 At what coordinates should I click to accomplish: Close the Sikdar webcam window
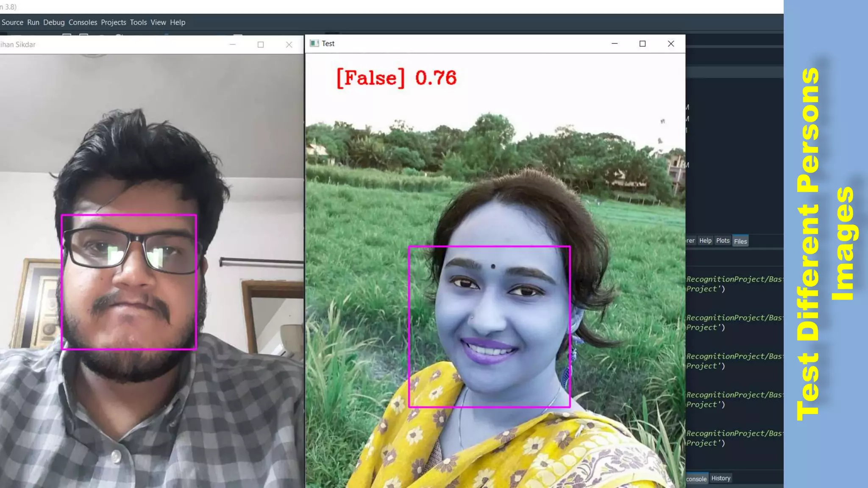[x=289, y=44]
